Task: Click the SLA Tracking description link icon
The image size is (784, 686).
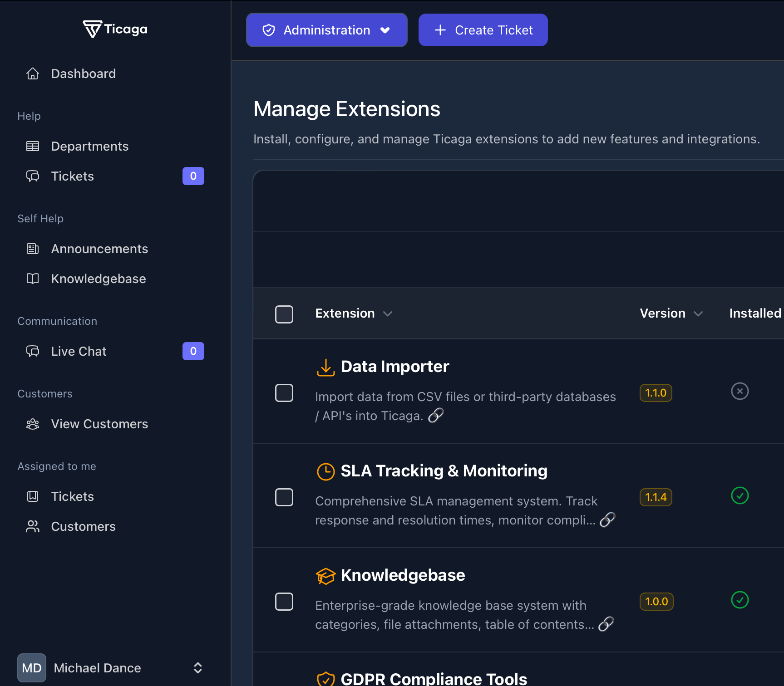Action: 607,519
